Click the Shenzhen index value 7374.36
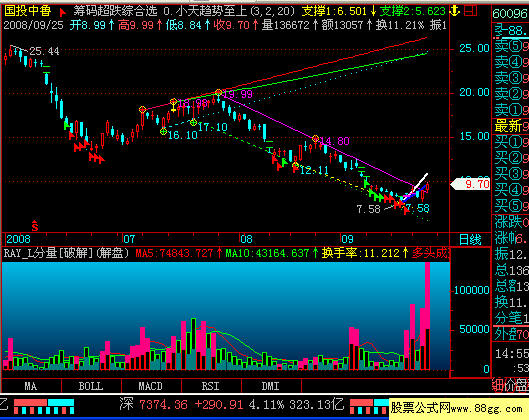Image resolution: width=529 pixels, height=420 pixels. coord(163,404)
